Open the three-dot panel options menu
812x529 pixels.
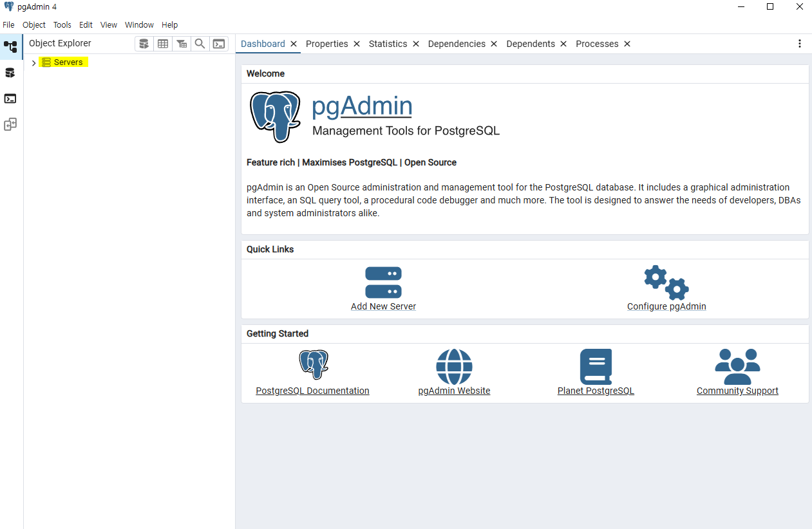[x=800, y=44]
